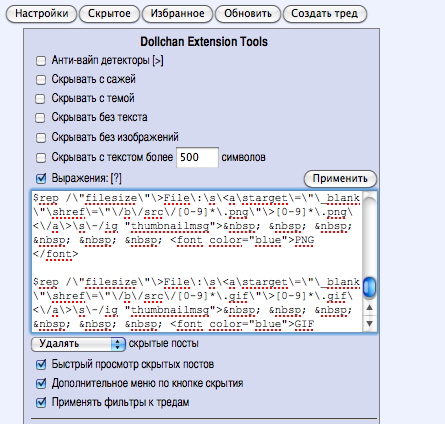Click the scrollbar up arrow

[x=369, y=307]
